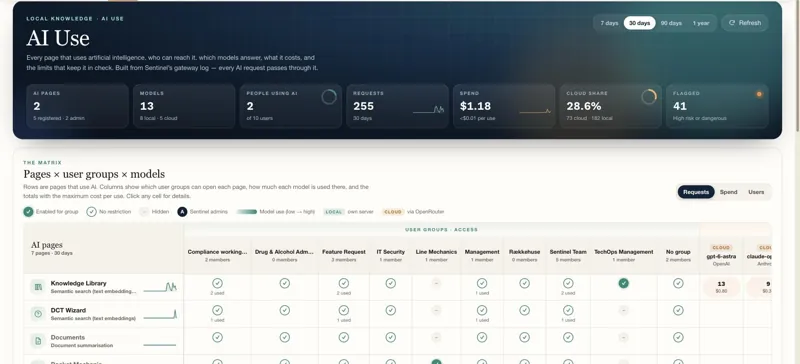
Task: Click the 28.6% cloud share value
Action: pos(584,106)
